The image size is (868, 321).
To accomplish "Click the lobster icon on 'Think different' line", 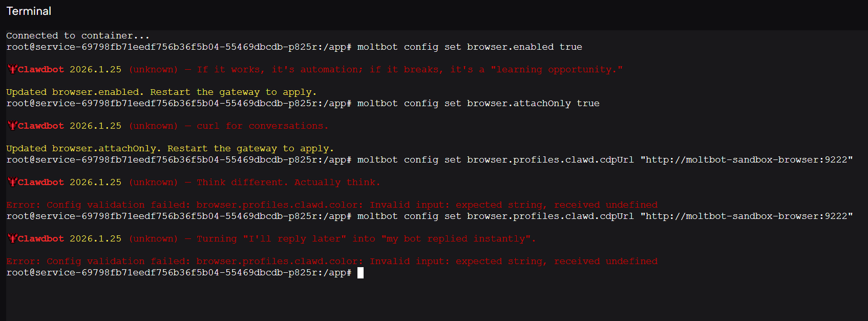I will coord(12,182).
